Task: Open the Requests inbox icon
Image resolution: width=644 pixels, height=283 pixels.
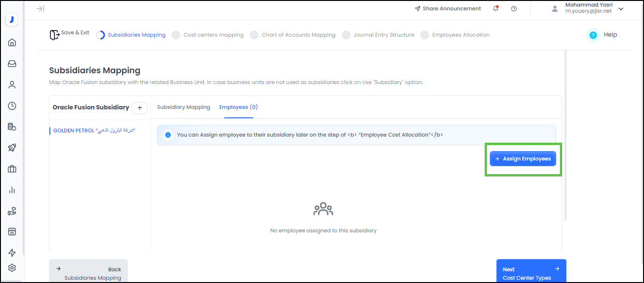Action: (x=12, y=63)
